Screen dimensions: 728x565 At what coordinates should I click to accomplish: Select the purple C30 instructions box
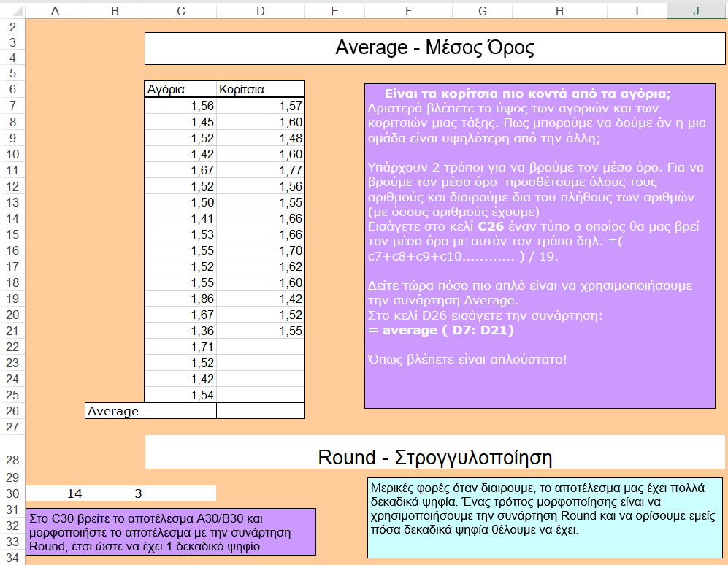[171, 531]
